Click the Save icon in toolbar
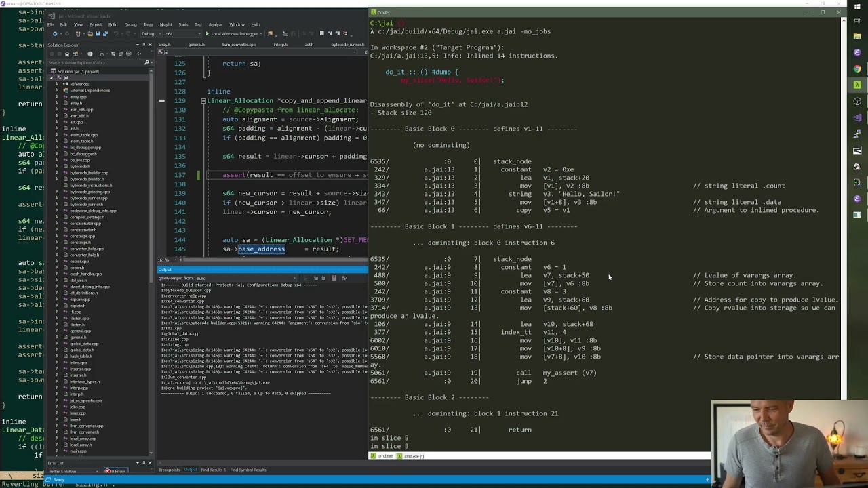The image size is (868, 488). (x=98, y=34)
